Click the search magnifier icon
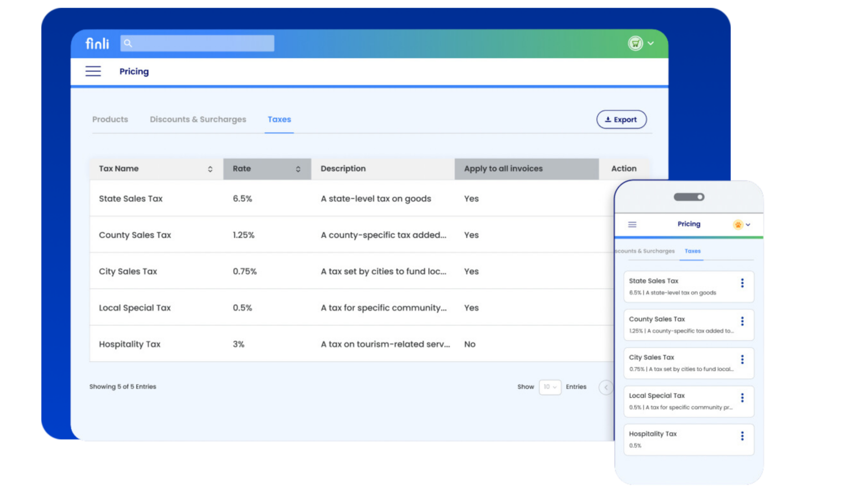 point(128,43)
